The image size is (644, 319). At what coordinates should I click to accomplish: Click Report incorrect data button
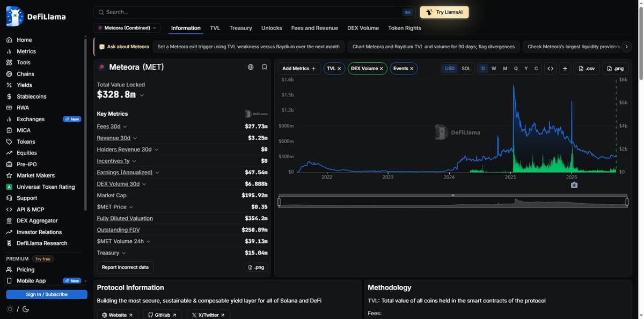click(125, 267)
